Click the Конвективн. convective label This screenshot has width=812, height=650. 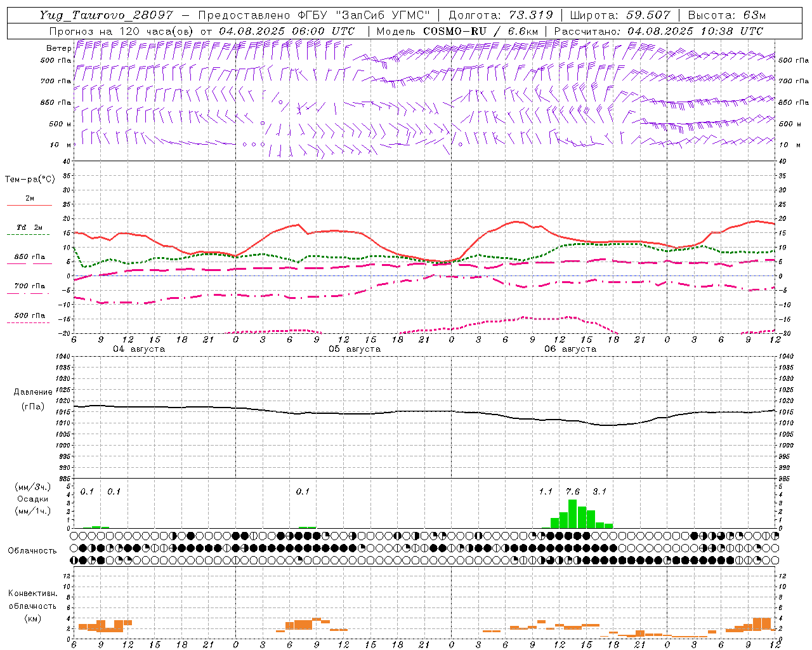(x=32, y=594)
